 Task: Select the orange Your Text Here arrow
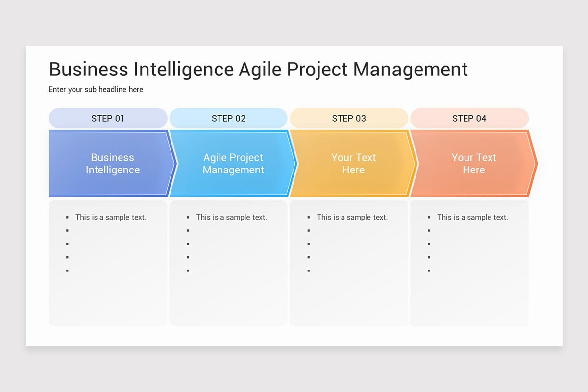click(x=474, y=164)
